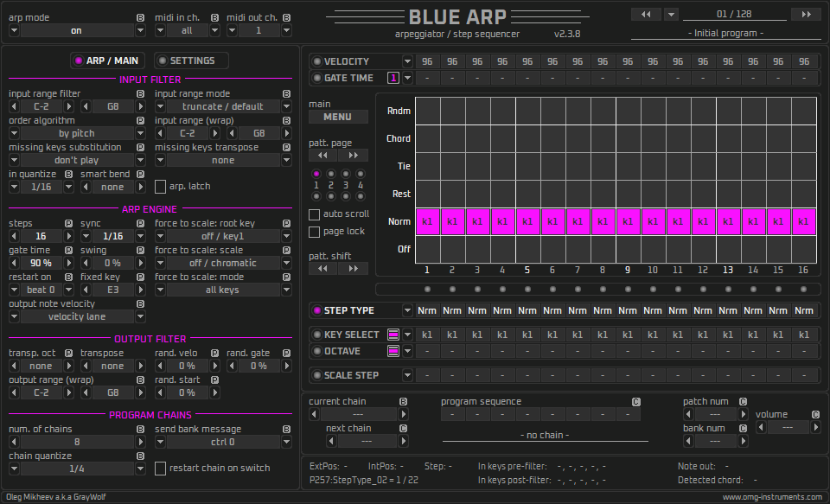Image resolution: width=830 pixels, height=504 pixels.
Task: Increase transp. oct with right arrow
Action: pos(68,366)
